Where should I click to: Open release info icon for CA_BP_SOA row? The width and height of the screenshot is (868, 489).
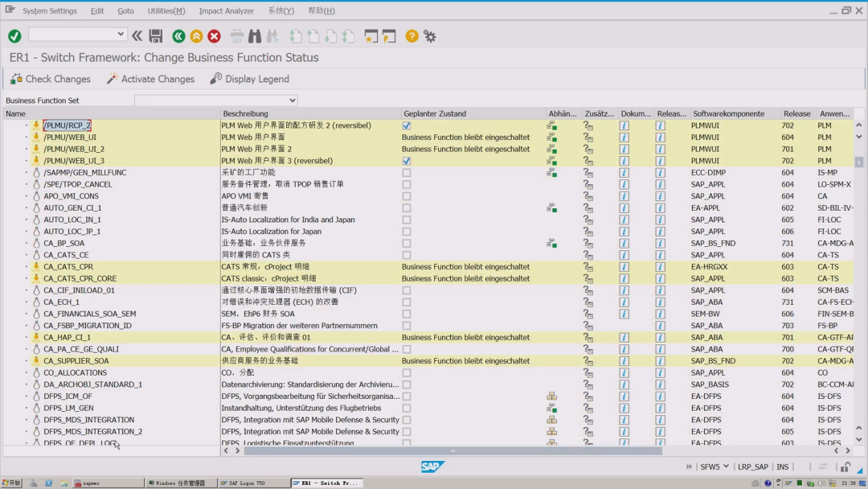point(660,243)
